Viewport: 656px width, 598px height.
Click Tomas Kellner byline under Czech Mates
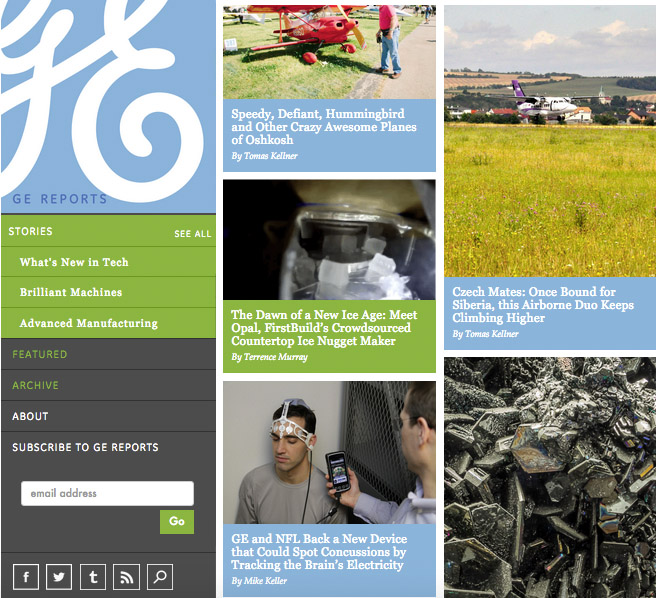click(x=485, y=334)
